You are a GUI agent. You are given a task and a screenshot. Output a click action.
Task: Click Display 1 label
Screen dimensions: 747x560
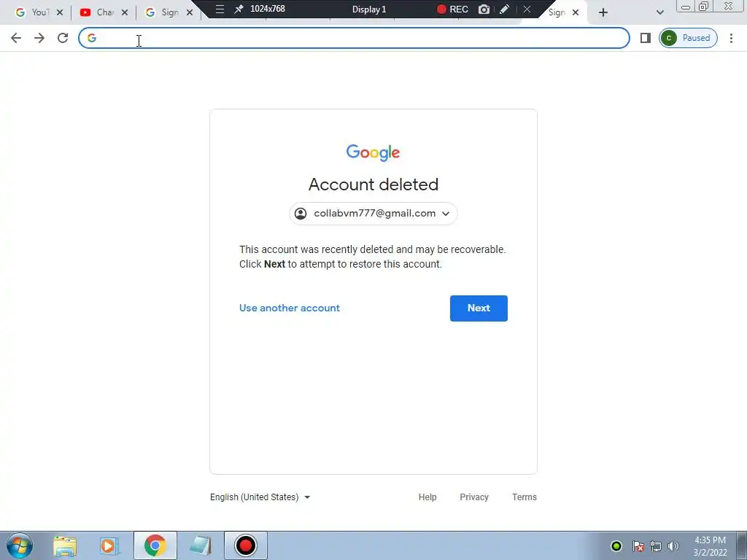[x=369, y=9]
